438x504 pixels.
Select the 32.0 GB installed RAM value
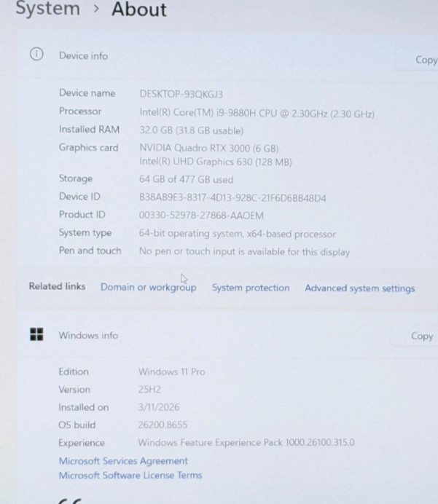pyautogui.click(x=192, y=130)
